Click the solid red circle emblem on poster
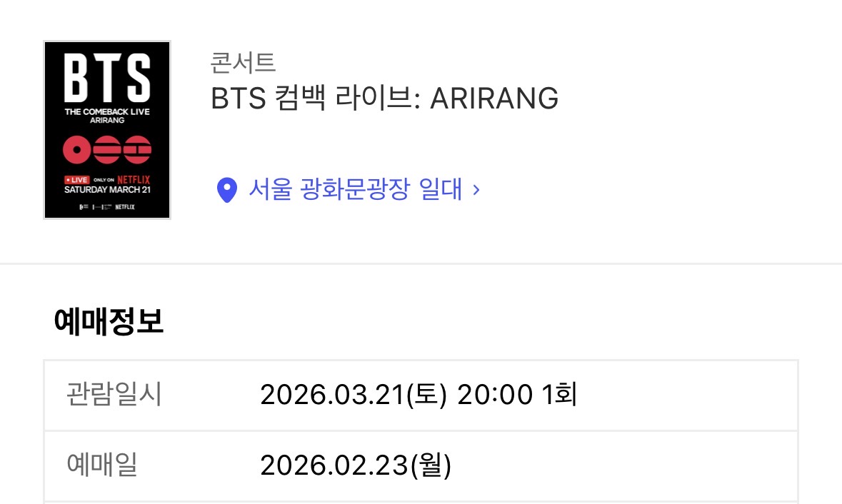Viewport: 842px width, 504px height. pyautogui.click(x=77, y=150)
